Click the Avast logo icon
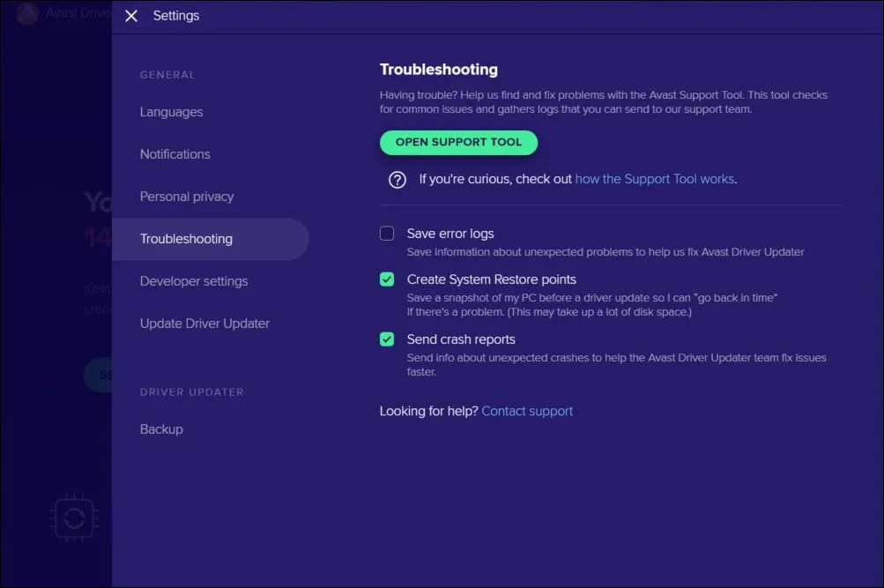The image size is (884, 588). (x=27, y=14)
